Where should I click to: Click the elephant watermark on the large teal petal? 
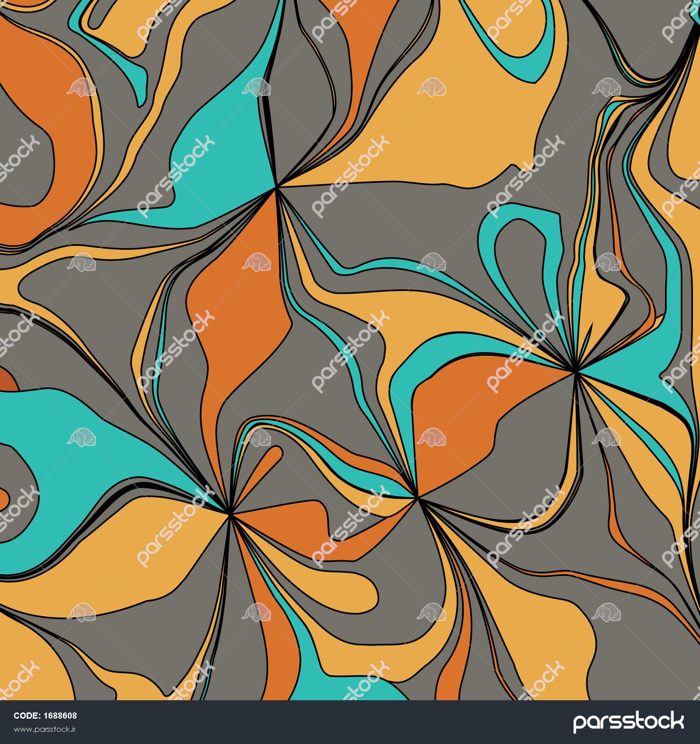[x=257, y=87]
